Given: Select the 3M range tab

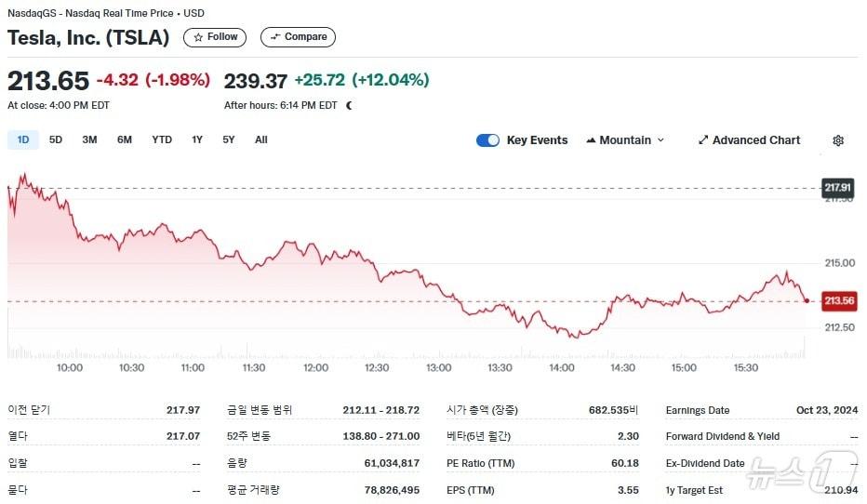Looking at the screenshot, I should (x=89, y=140).
